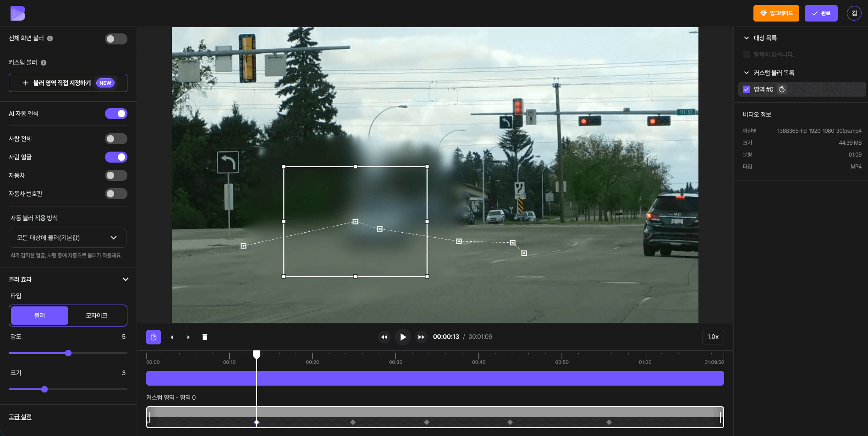
Task: Click the info icon beside 전체 화면 블러
Action: 50,38
